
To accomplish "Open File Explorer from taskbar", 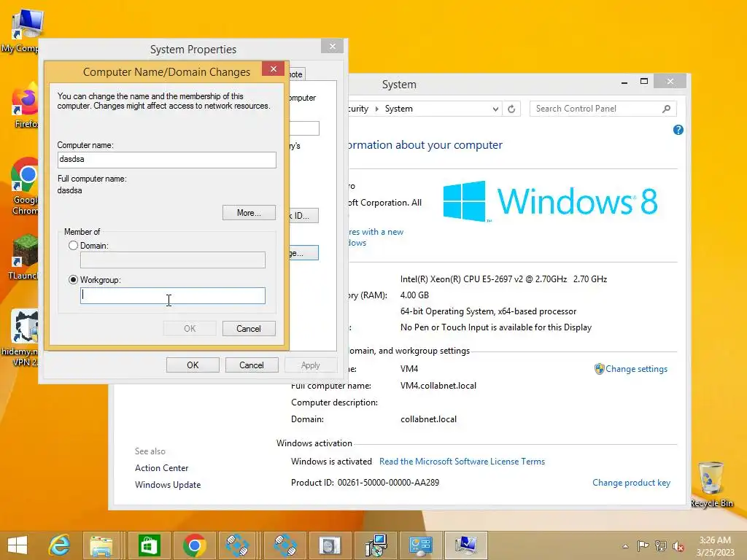I will tap(101, 545).
